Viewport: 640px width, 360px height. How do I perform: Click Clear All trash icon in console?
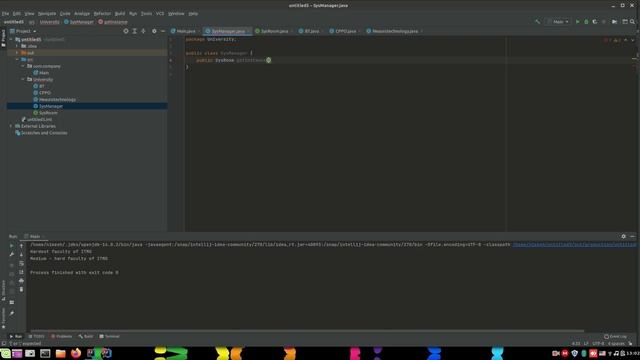[x=21, y=289]
